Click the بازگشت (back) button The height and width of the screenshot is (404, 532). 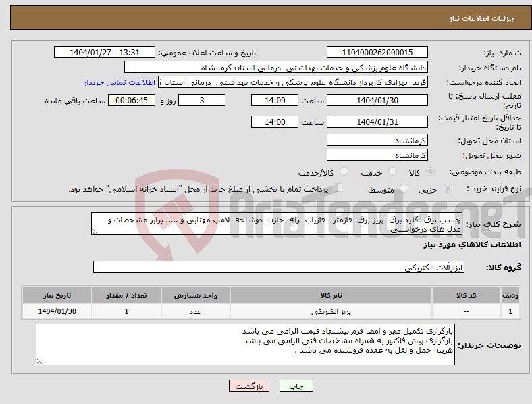coord(249,386)
